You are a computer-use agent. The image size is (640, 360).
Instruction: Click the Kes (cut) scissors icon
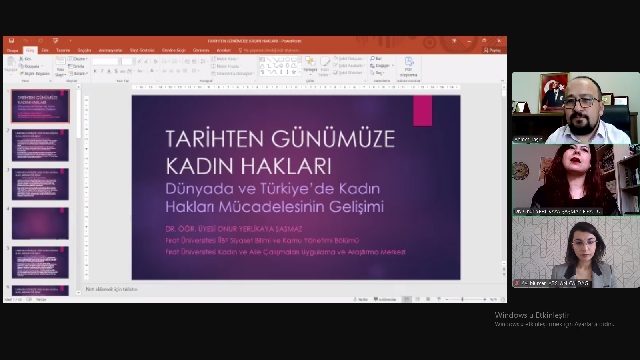click(x=21, y=59)
